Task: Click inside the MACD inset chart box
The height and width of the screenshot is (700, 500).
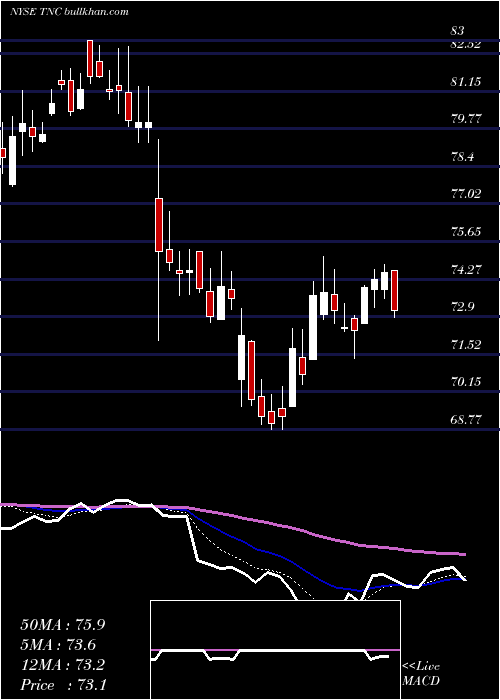Action: (275, 650)
